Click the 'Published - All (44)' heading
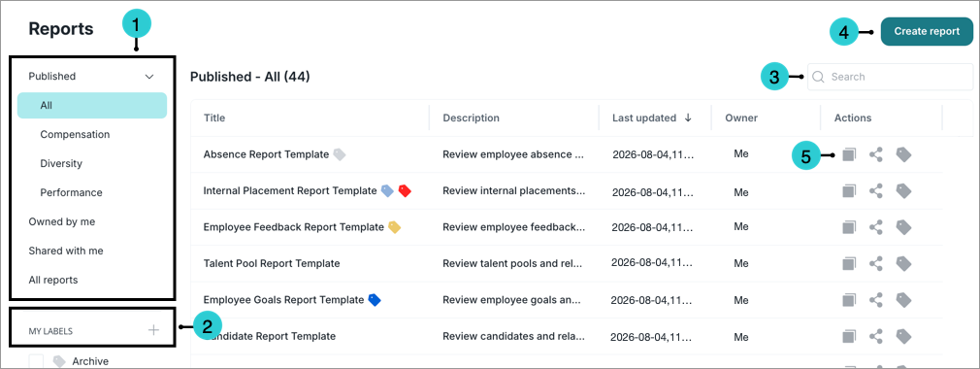The height and width of the screenshot is (369, 980). (x=250, y=77)
